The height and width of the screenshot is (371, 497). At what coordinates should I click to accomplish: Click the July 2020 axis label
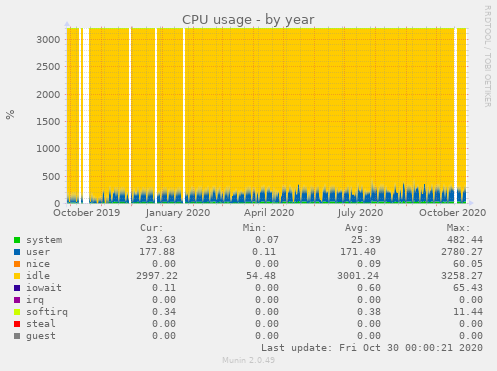point(360,213)
